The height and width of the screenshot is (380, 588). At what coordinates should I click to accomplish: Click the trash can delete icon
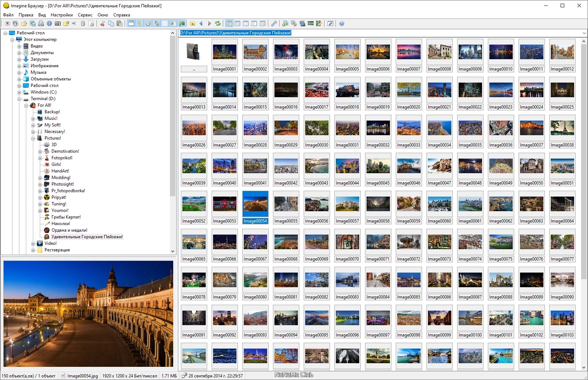83,23
